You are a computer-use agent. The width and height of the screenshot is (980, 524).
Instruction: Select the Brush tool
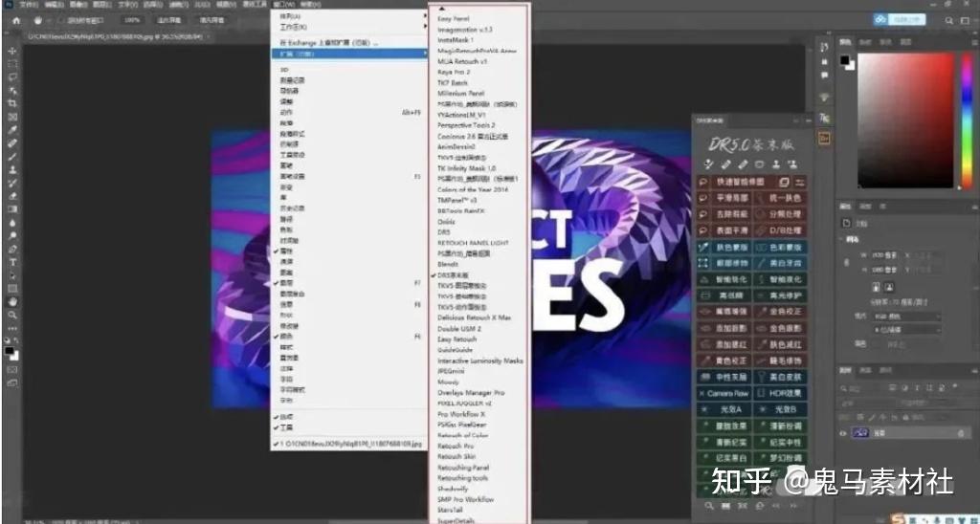[11, 157]
